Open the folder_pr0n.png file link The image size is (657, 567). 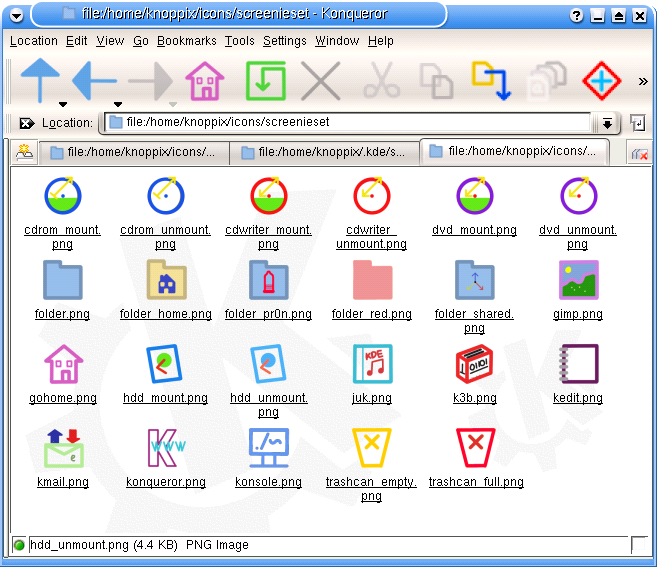click(268, 314)
